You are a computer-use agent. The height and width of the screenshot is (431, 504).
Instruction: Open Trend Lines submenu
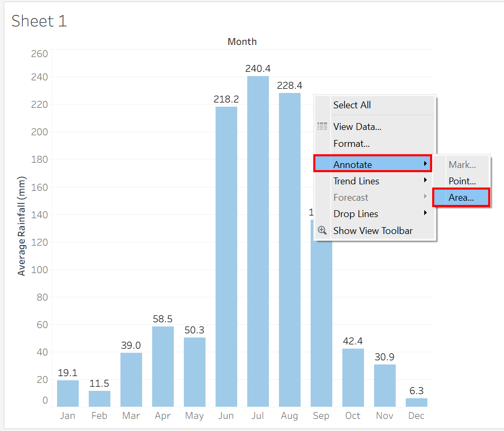[375, 181]
